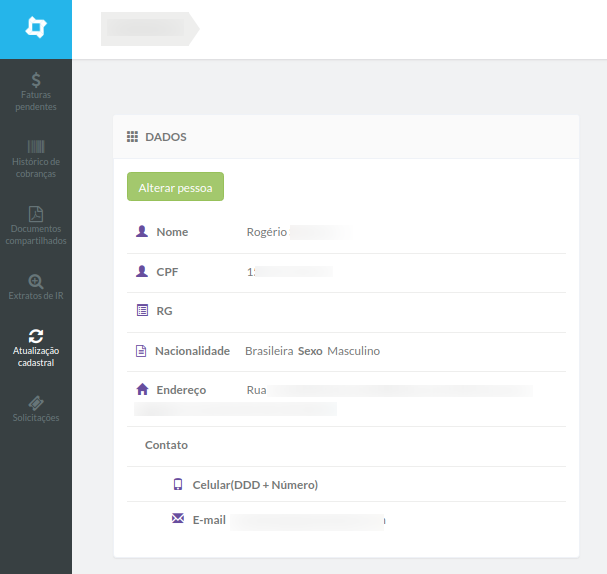Viewport: 607px width, 574px height.
Task: Click the envelope icon beside E-mail
Action: point(178,518)
